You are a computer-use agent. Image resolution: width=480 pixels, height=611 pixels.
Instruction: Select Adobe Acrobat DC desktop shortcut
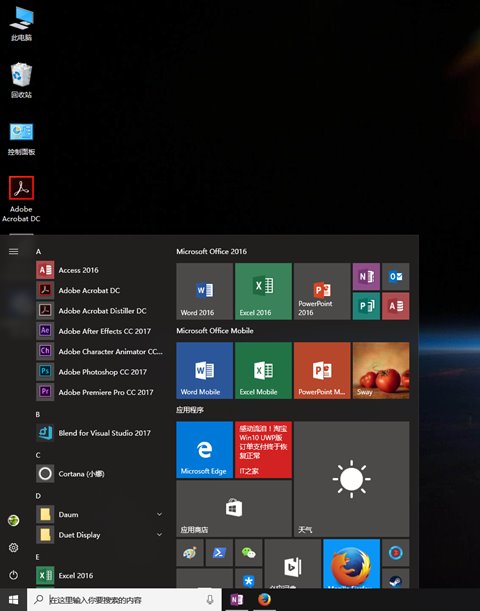point(21,199)
